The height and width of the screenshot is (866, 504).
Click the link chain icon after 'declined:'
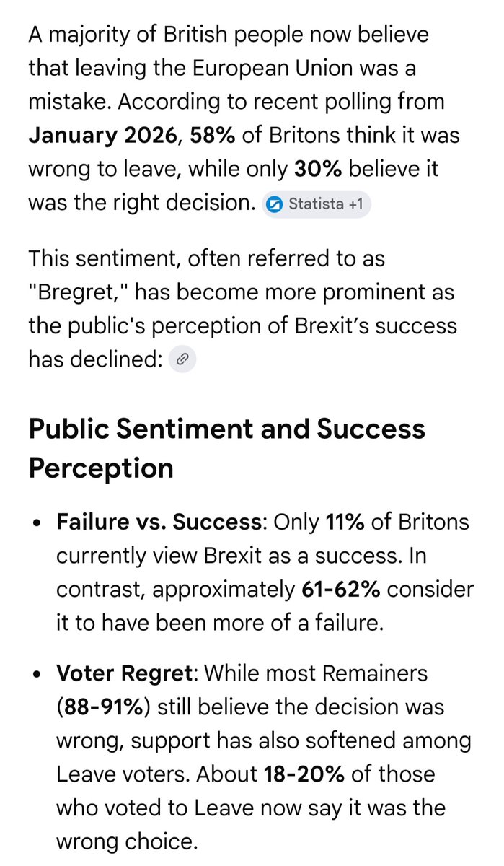[x=182, y=360]
